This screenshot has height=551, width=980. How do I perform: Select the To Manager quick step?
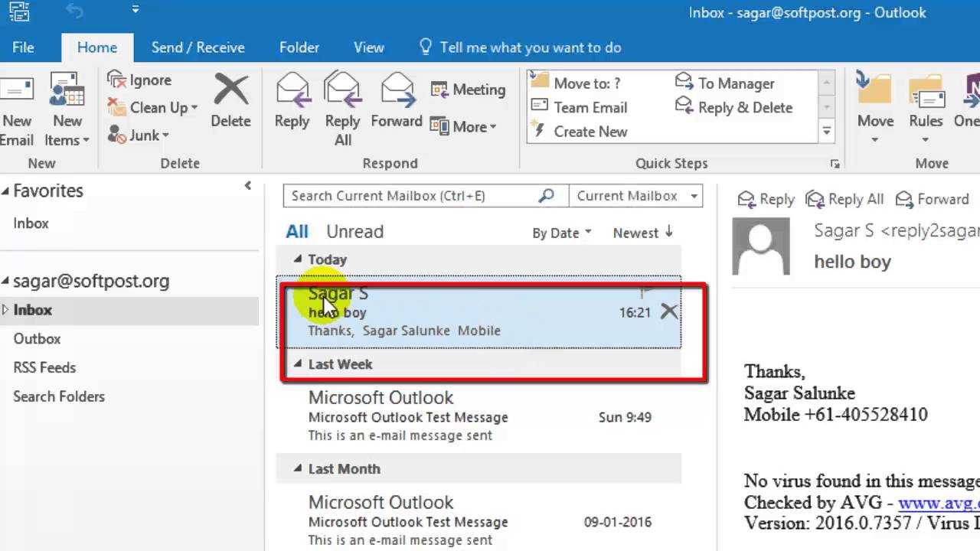point(725,83)
